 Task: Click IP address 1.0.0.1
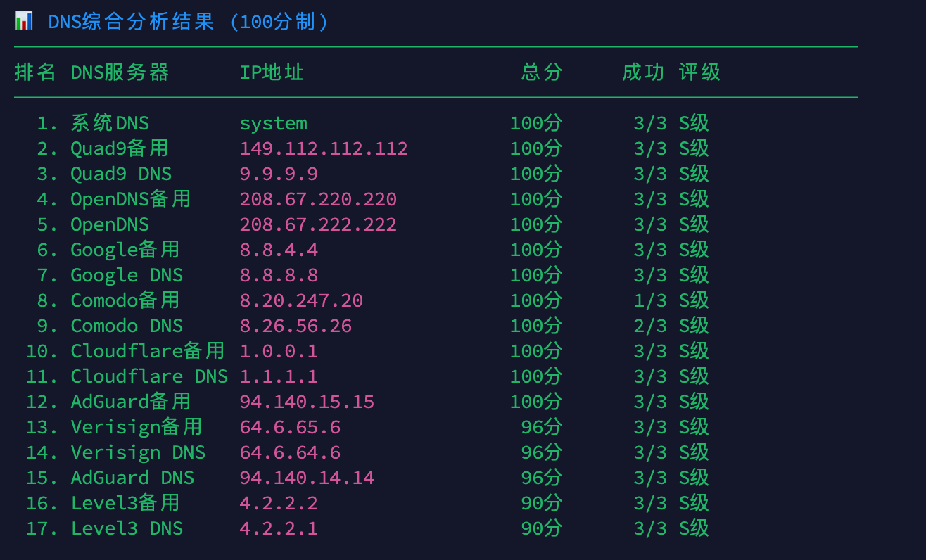point(279,351)
